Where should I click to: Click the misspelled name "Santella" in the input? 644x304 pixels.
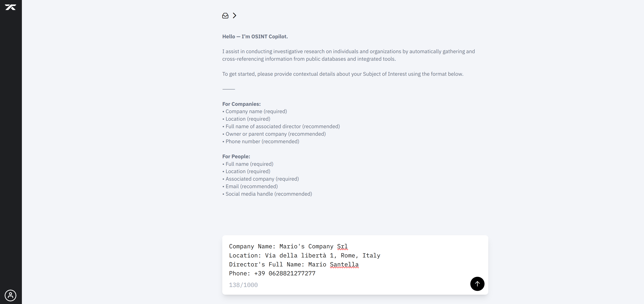[344, 265]
